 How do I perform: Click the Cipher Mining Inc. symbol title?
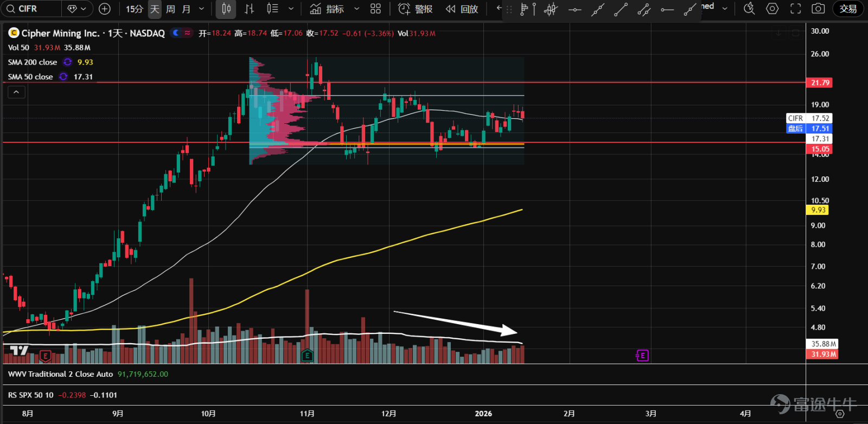60,33
